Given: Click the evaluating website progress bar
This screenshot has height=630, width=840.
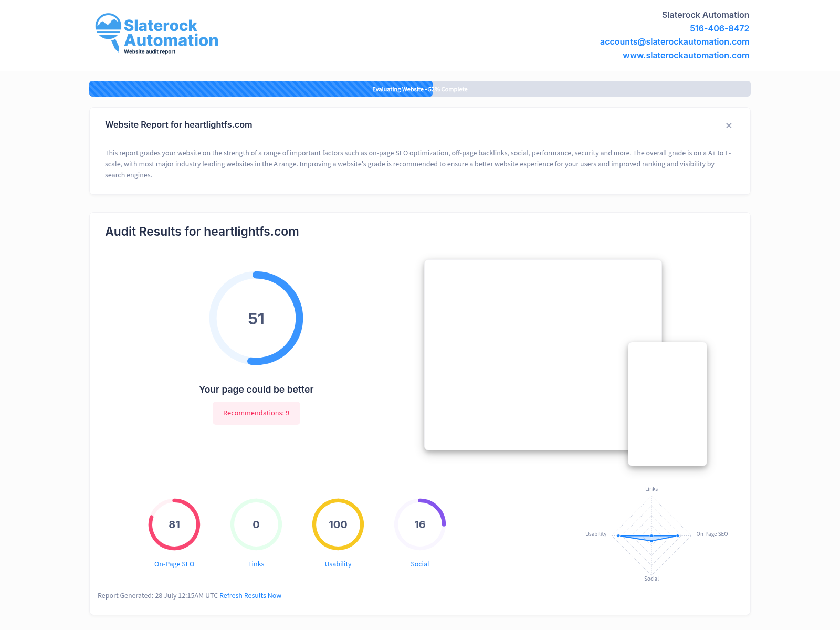Looking at the screenshot, I should tap(420, 89).
